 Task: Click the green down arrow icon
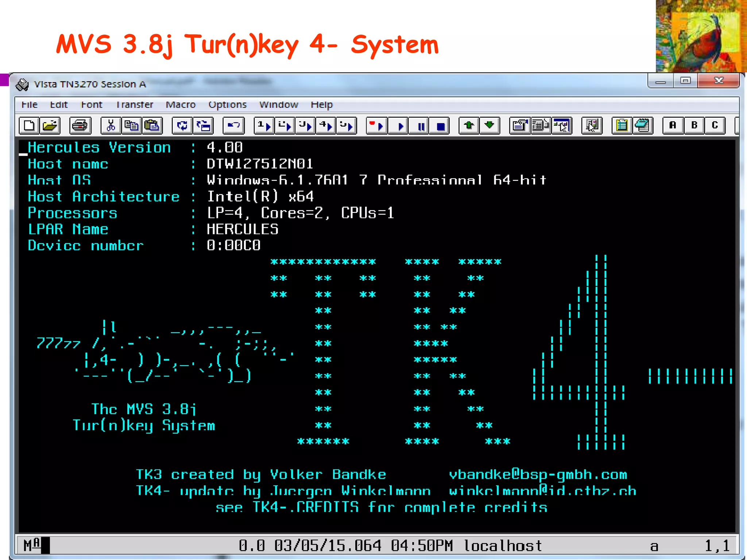(x=489, y=126)
